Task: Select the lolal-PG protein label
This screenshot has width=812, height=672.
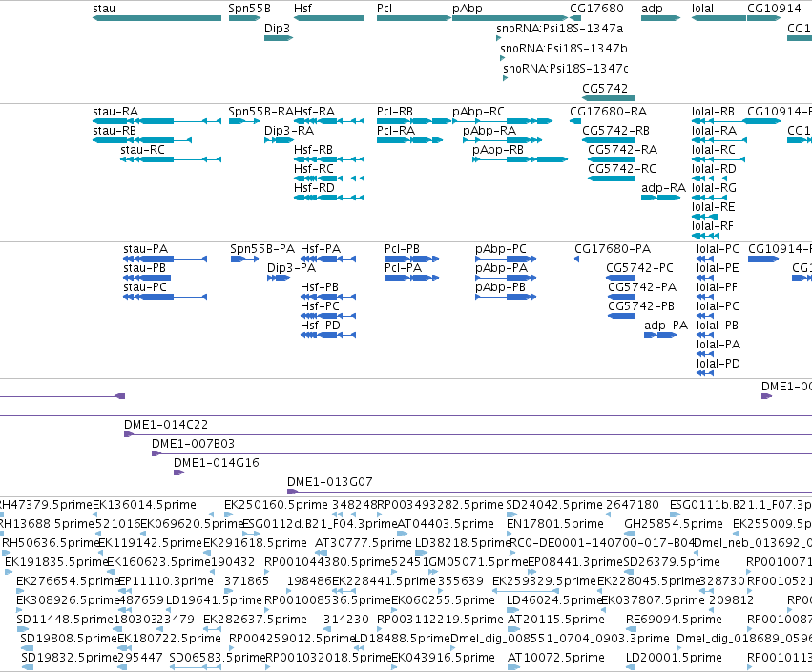Action: tap(718, 249)
